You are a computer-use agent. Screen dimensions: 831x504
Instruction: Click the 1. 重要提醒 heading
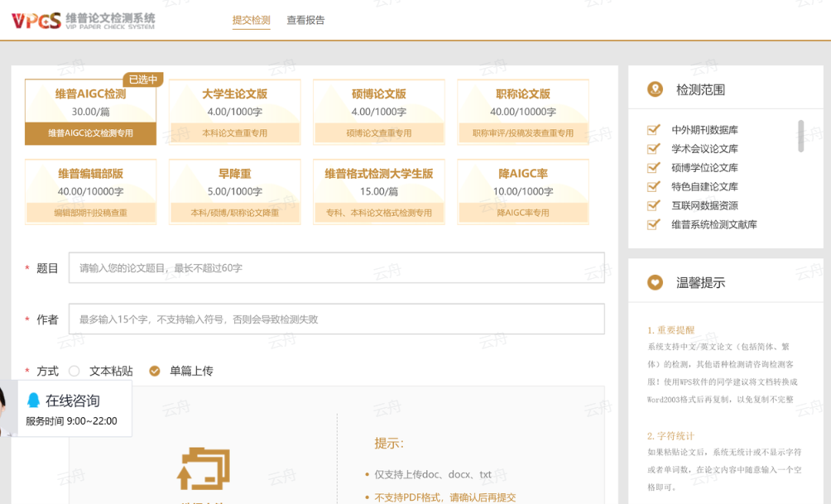[670, 329]
